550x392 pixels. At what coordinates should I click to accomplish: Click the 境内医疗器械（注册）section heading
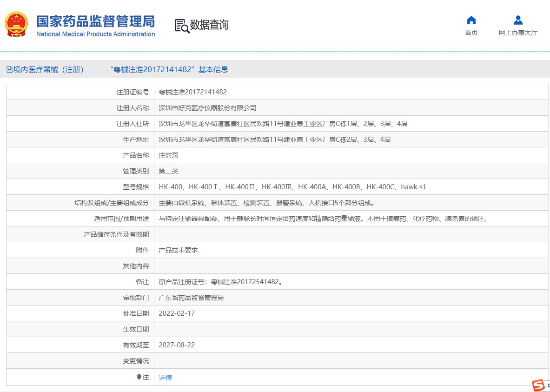click(49, 70)
